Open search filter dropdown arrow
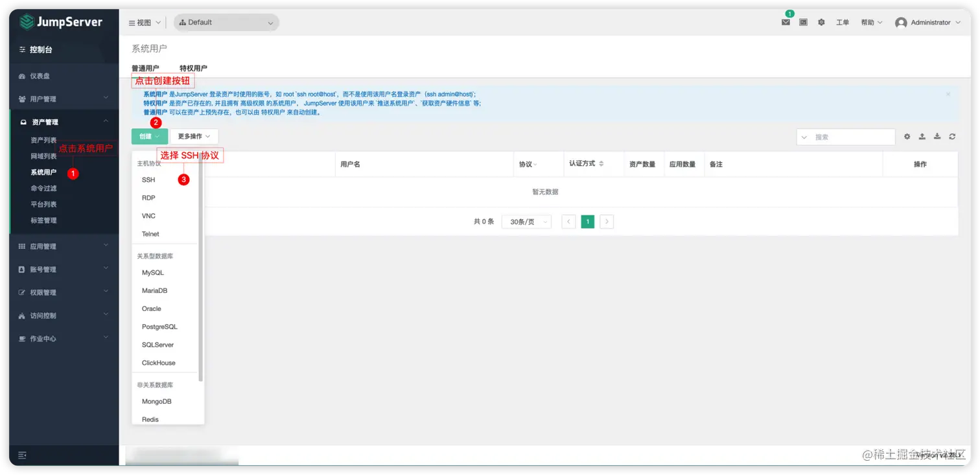 (x=805, y=137)
